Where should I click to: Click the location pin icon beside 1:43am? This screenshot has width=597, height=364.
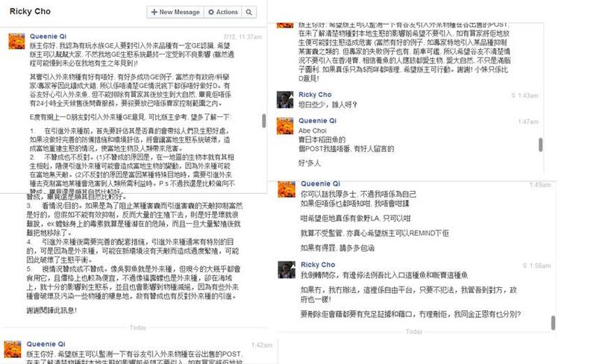(x=513, y=95)
